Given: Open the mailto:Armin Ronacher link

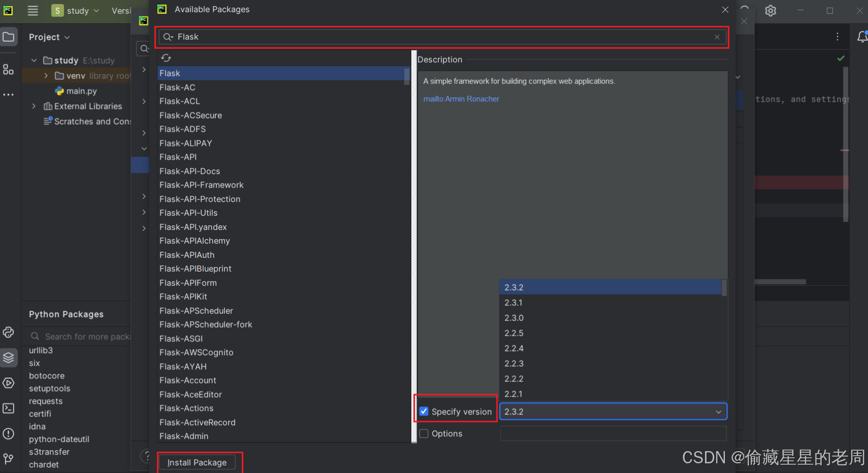Looking at the screenshot, I should pyautogui.click(x=461, y=99).
